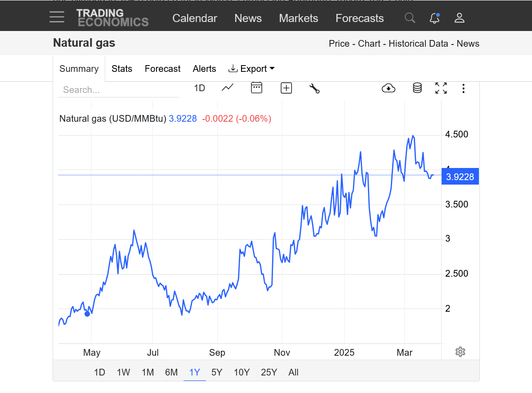Open the user account profile icon
Screen dimensions: 532x393
pos(459,18)
